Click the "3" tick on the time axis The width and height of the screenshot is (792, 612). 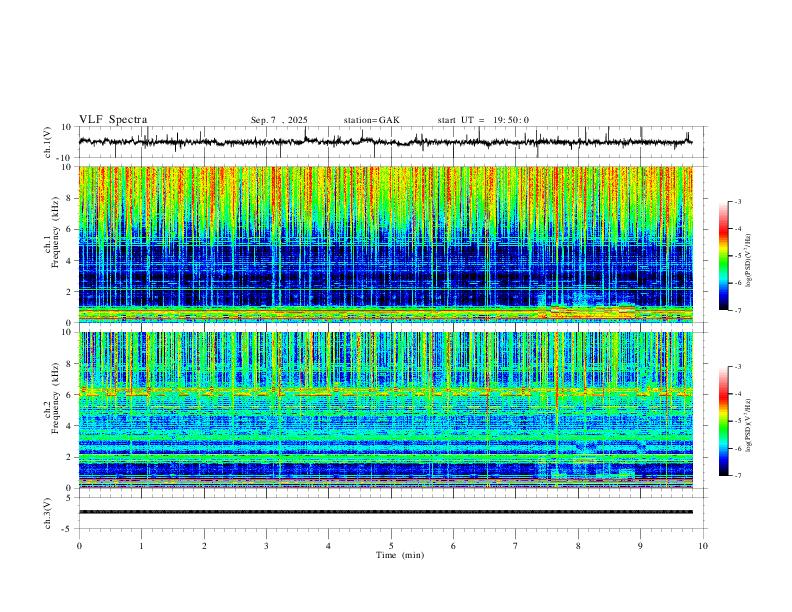coord(266,546)
